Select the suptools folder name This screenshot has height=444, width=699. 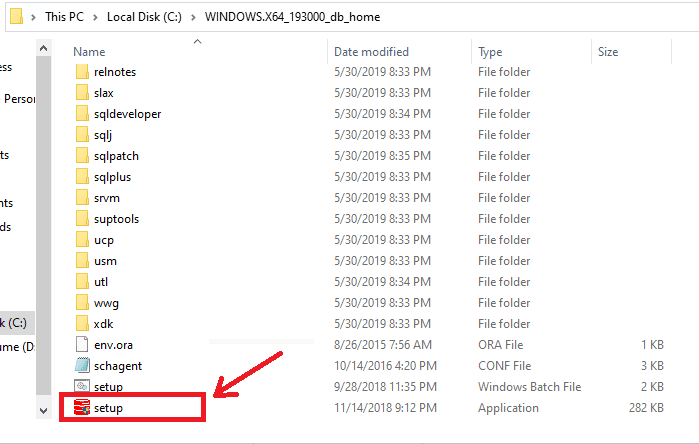pos(116,219)
